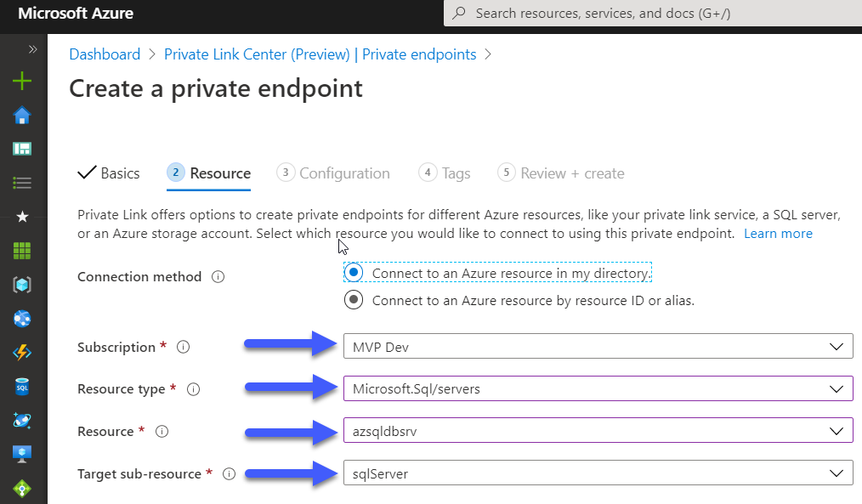Open Function App lightning bolt icon
This screenshot has height=504, width=862.
point(22,353)
